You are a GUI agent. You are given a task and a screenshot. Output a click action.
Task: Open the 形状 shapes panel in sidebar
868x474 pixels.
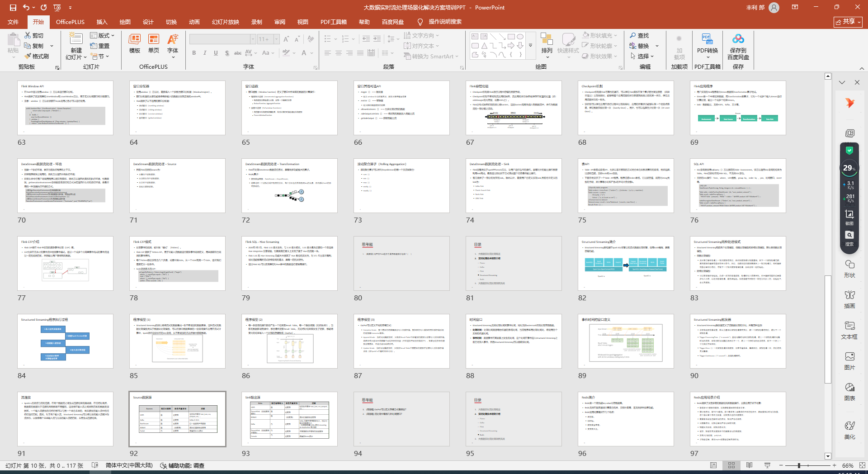point(849,269)
